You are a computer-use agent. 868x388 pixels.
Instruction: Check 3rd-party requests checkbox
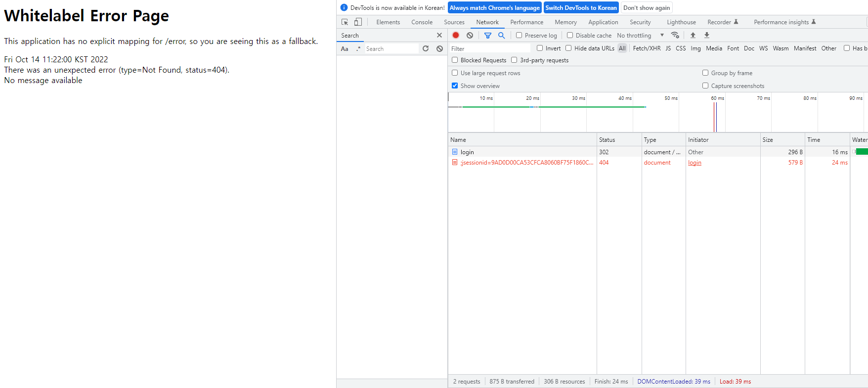514,60
